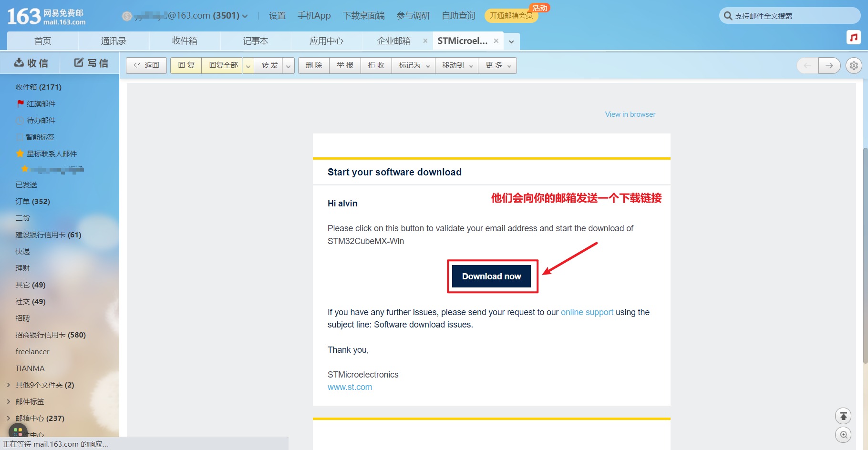The width and height of the screenshot is (868, 450).
Task: Expand the 邮件标签 tree node
Action: click(x=9, y=401)
